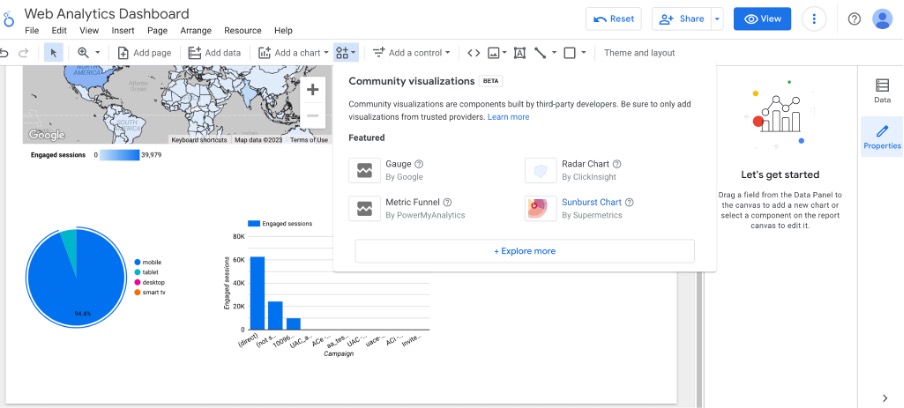This screenshot has width=904, height=408.
Task: Click the Explore more button
Action: [x=525, y=251]
